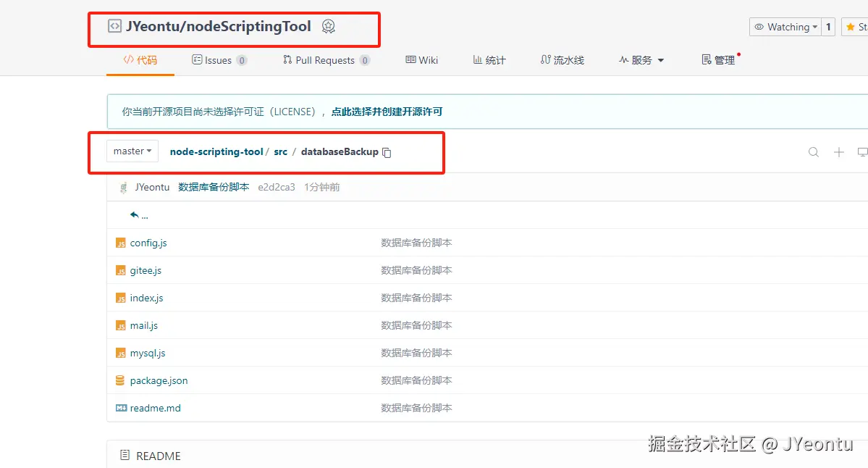This screenshot has width=868, height=468.
Task: Click the README section heading
Action: (x=159, y=456)
